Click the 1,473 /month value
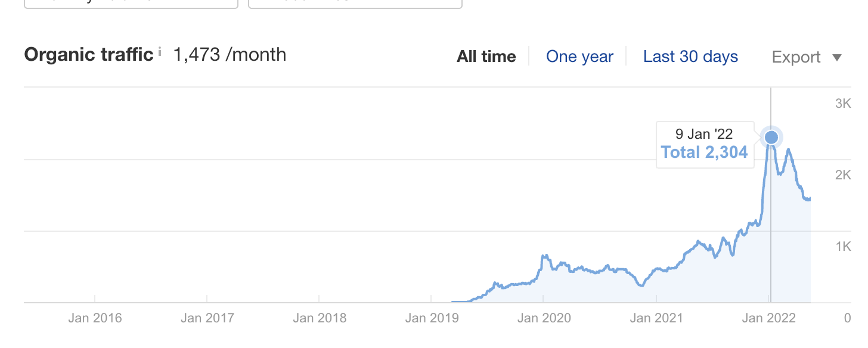The height and width of the screenshot is (348, 868). [x=230, y=55]
